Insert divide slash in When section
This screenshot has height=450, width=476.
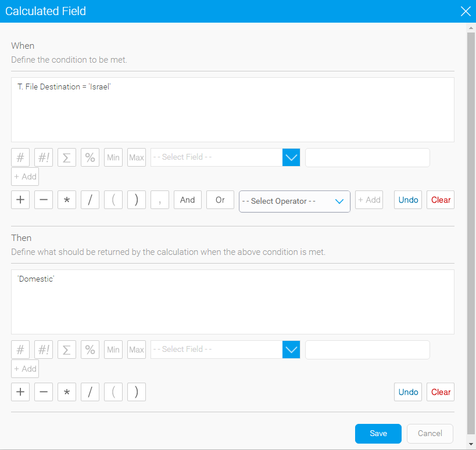[90, 200]
